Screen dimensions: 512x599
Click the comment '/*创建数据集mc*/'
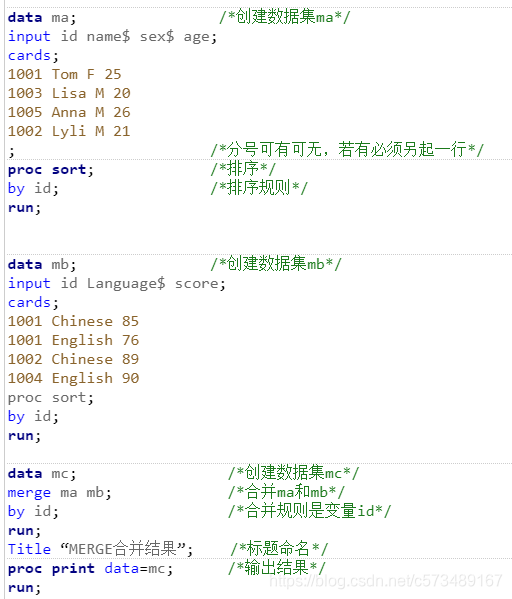293,473
